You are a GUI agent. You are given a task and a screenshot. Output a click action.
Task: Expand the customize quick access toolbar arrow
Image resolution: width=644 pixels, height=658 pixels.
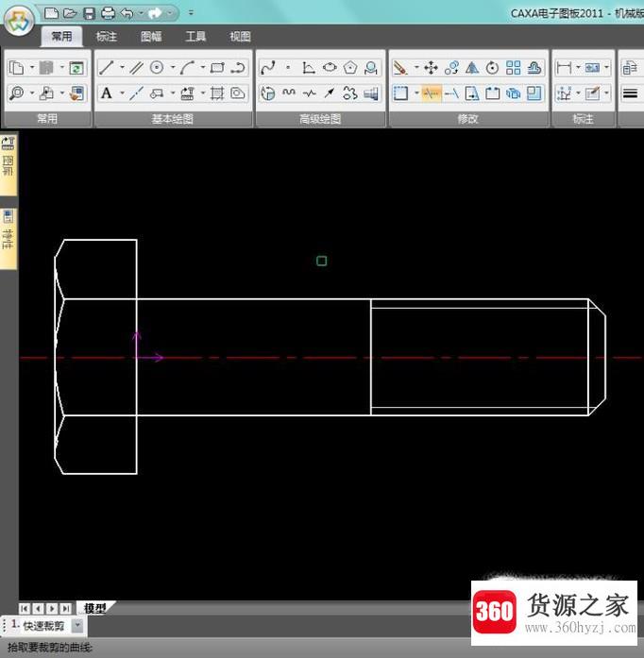(x=191, y=13)
